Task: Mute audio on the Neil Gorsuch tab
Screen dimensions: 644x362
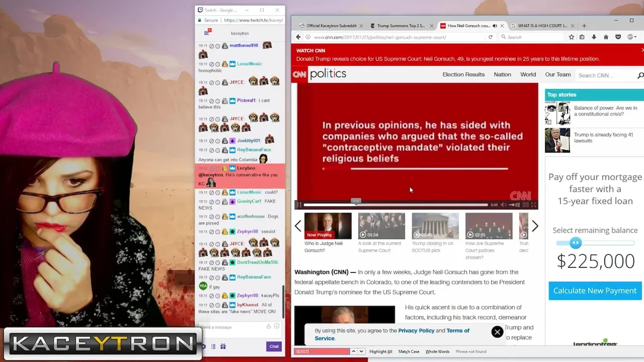Action: click(x=495, y=26)
